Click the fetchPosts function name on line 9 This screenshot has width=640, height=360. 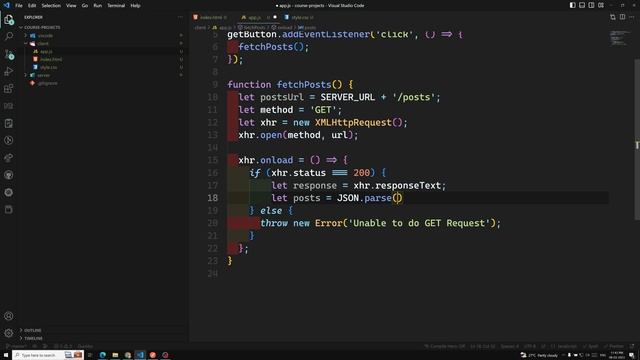click(x=304, y=84)
